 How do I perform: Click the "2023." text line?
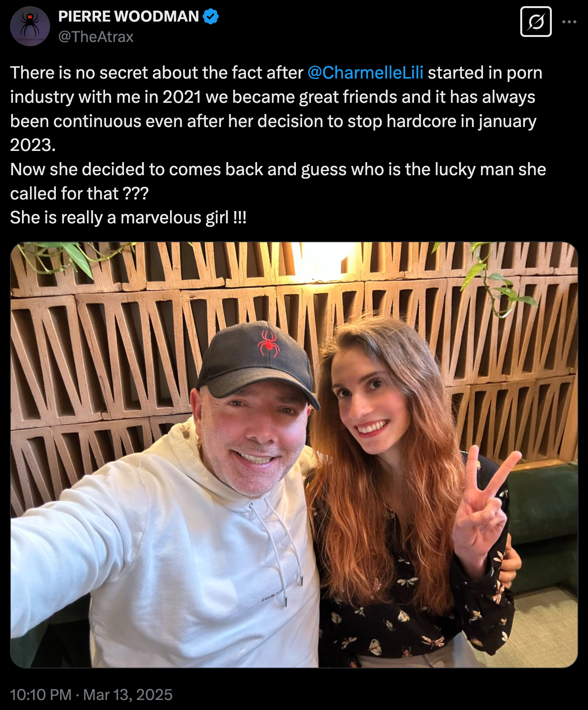coord(33,145)
